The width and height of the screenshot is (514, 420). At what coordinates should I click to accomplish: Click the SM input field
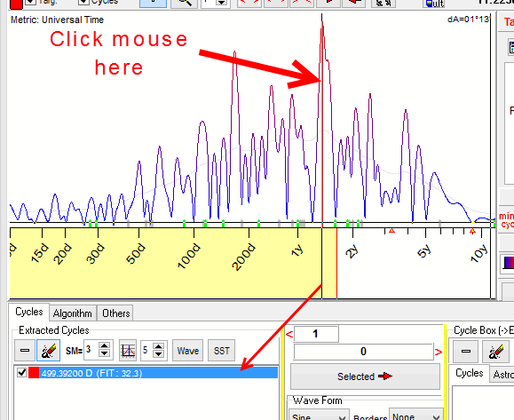click(x=91, y=350)
